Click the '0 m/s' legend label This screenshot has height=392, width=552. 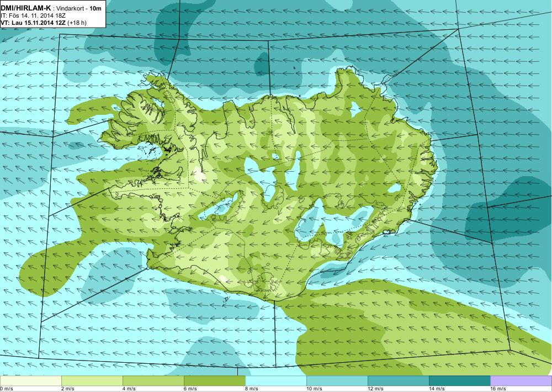[7, 389]
